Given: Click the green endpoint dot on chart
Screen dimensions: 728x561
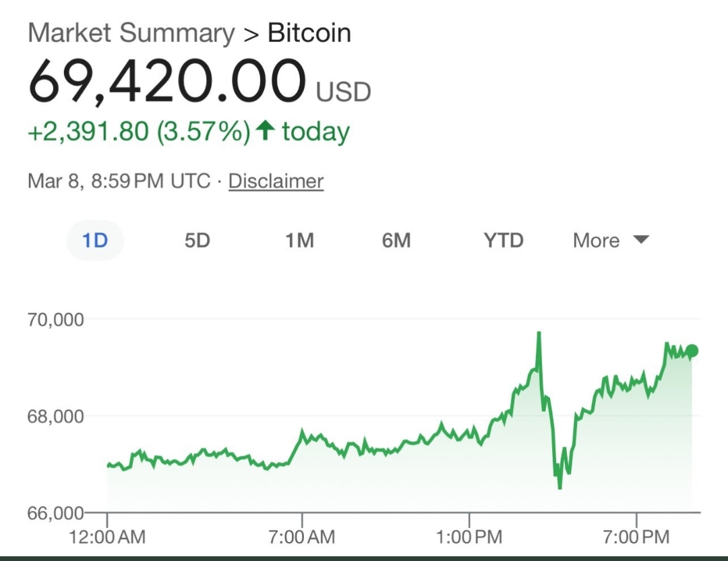Looking at the screenshot, I should point(692,351).
